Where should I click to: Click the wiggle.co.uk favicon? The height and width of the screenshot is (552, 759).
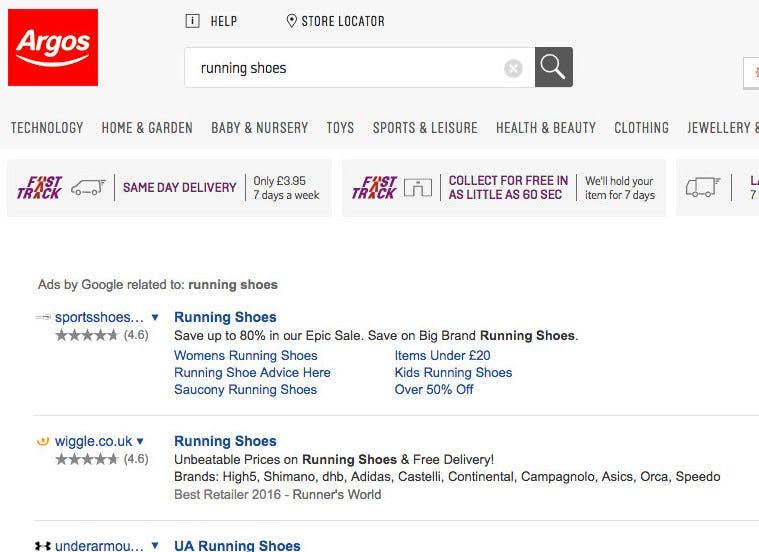pyautogui.click(x=42, y=441)
